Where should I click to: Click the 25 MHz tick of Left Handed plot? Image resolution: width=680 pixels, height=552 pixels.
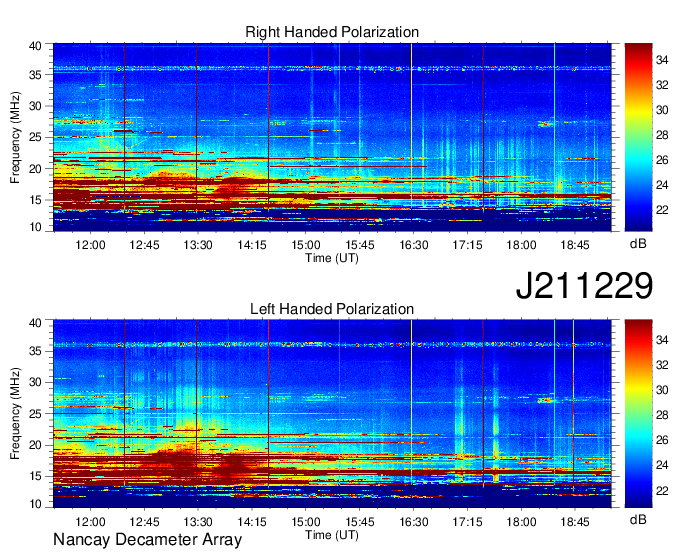[35, 414]
